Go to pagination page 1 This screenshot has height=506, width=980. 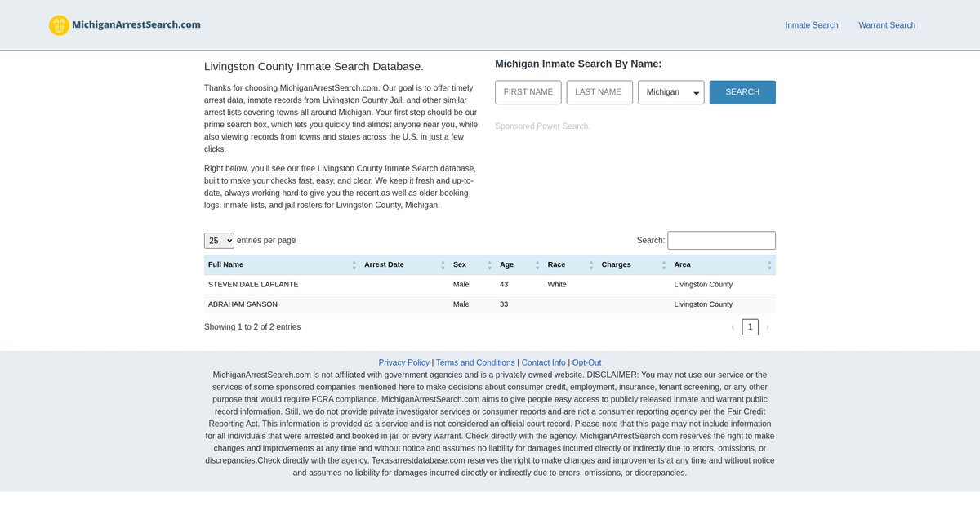click(750, 327)
